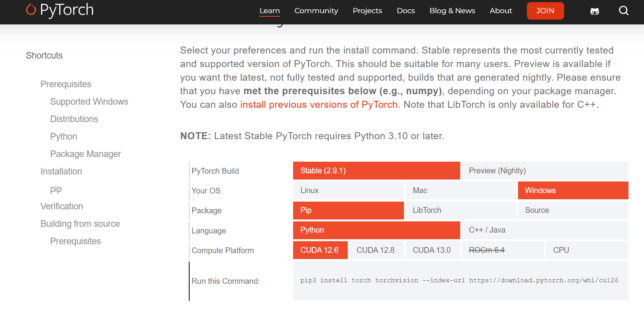Open Prerequisites under Building from source
Image resolution: width=644 pixels, height=316 pixels.
coord(76,241)
